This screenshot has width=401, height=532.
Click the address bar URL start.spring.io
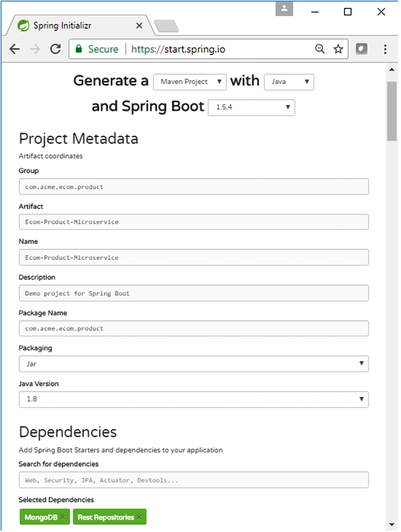(x=178, y=49)
